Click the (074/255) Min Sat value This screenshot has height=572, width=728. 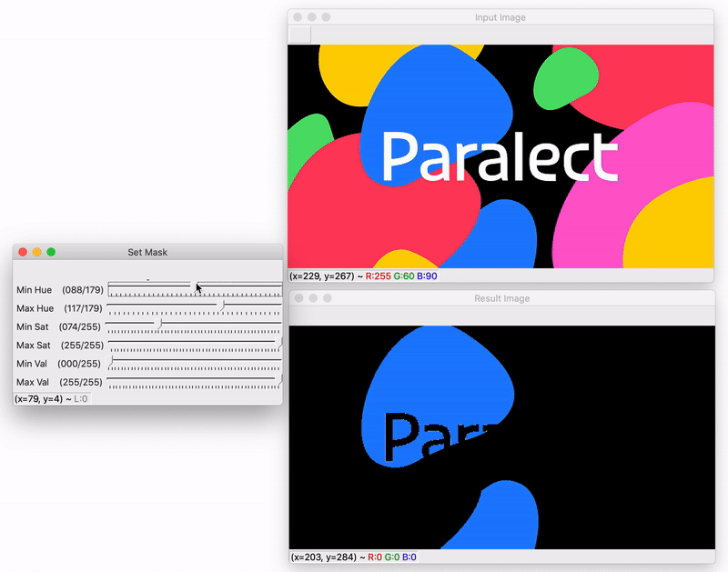[79, 327]
